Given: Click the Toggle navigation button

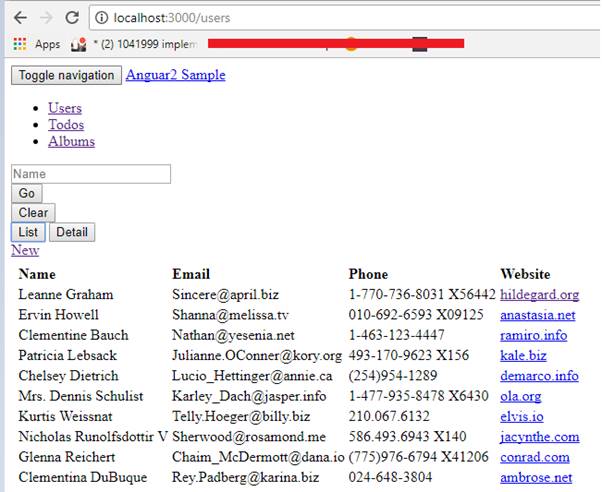Looking at the screenshot, I should click(66, 75).
